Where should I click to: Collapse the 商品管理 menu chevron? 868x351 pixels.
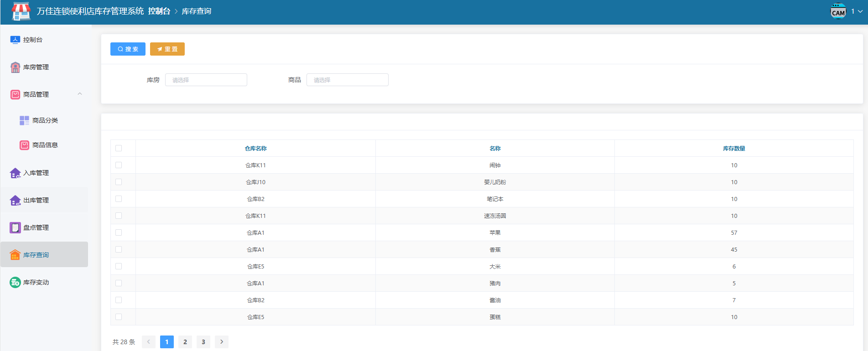(80, 94)
